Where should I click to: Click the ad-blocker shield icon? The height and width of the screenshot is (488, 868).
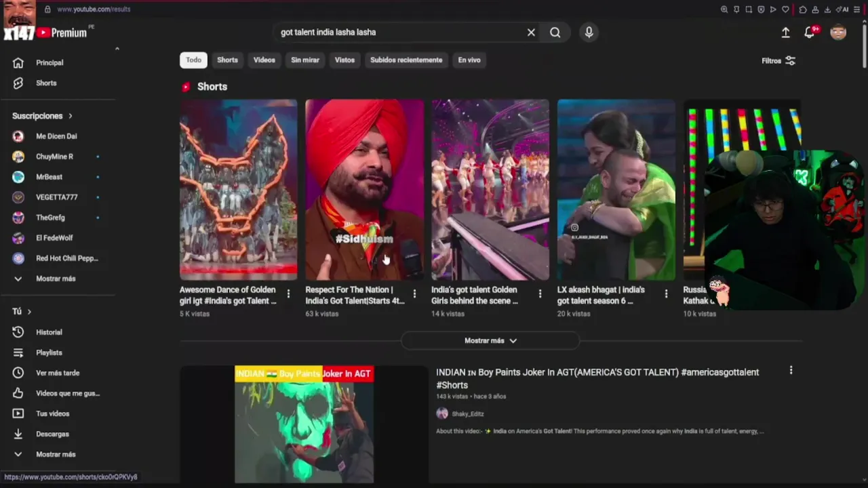pyautogui.click(x=761, y=9)
